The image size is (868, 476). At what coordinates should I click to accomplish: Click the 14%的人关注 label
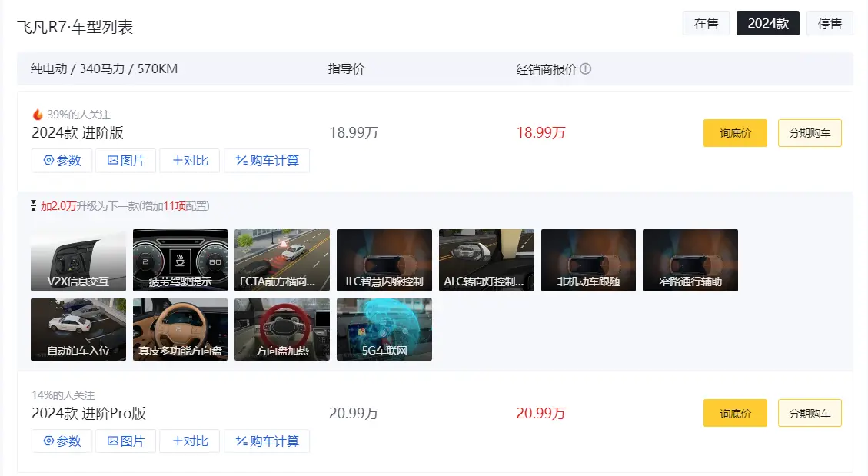(63, 395)
